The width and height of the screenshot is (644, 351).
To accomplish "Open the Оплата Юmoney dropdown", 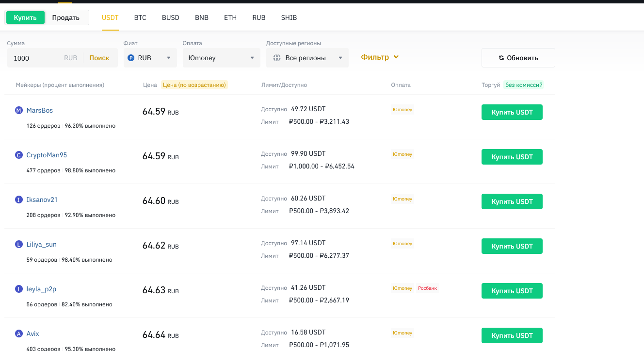I will [x=222, y=58].
